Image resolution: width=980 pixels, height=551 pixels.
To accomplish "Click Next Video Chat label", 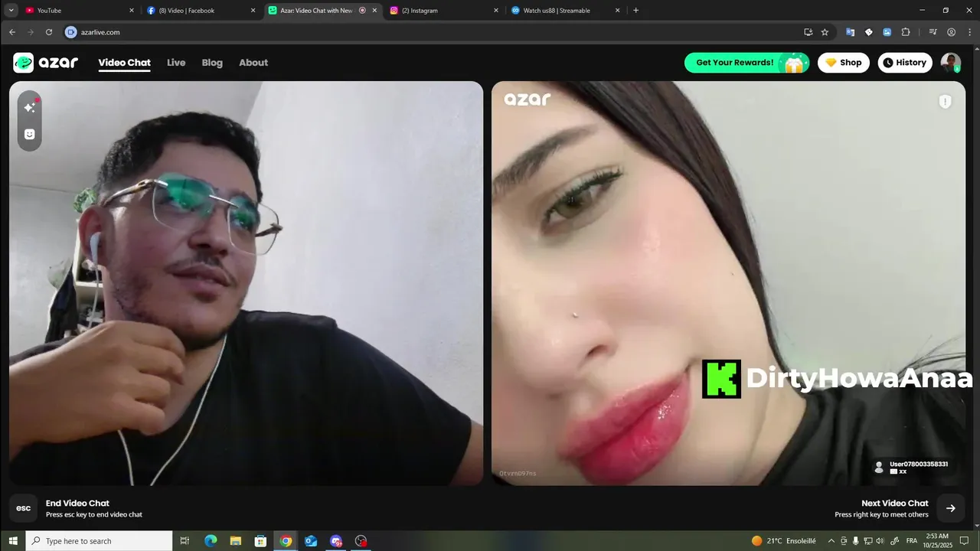I will (894, 503).
